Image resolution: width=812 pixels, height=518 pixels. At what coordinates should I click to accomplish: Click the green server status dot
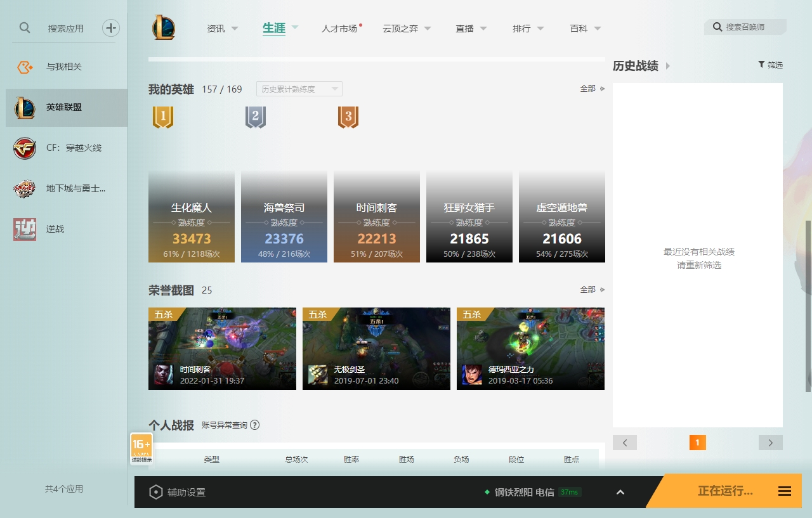487,492
